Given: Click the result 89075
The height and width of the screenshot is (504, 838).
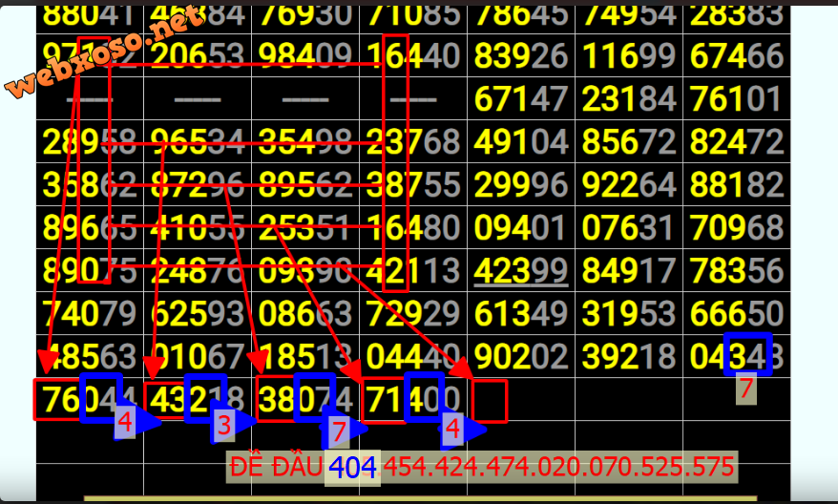Looking at the screenshot, I should [x=90, y=270].
